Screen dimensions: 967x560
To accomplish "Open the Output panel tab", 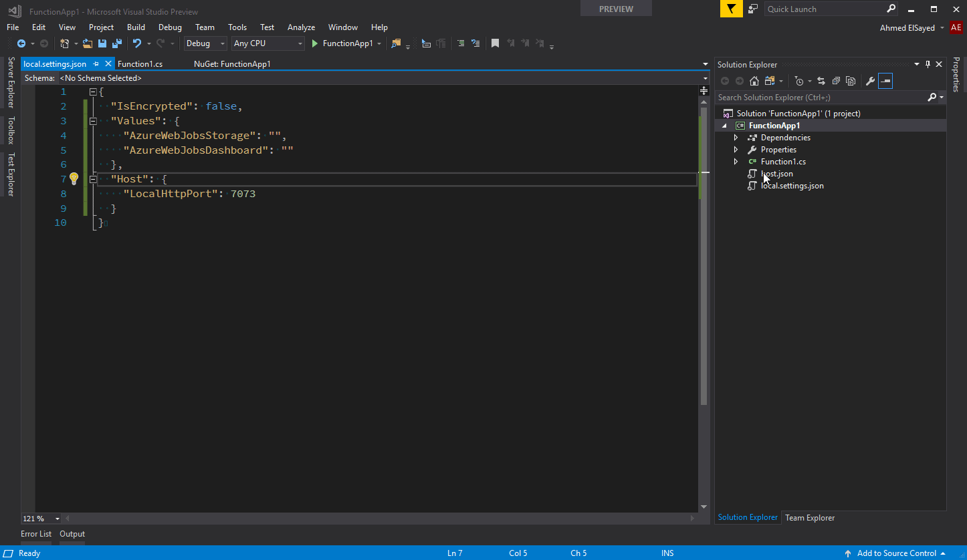I will tap(72, 534).
